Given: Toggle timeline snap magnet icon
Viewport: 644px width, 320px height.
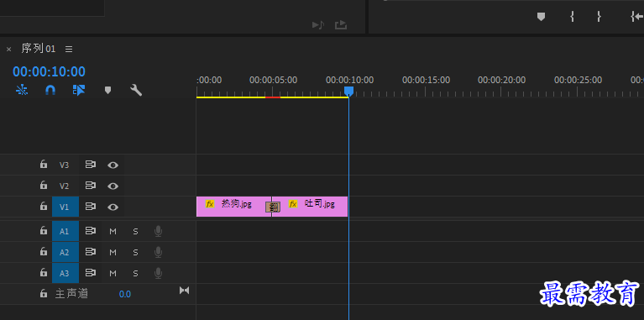Looking at the screenshot, I should click(x=50, y=90).
